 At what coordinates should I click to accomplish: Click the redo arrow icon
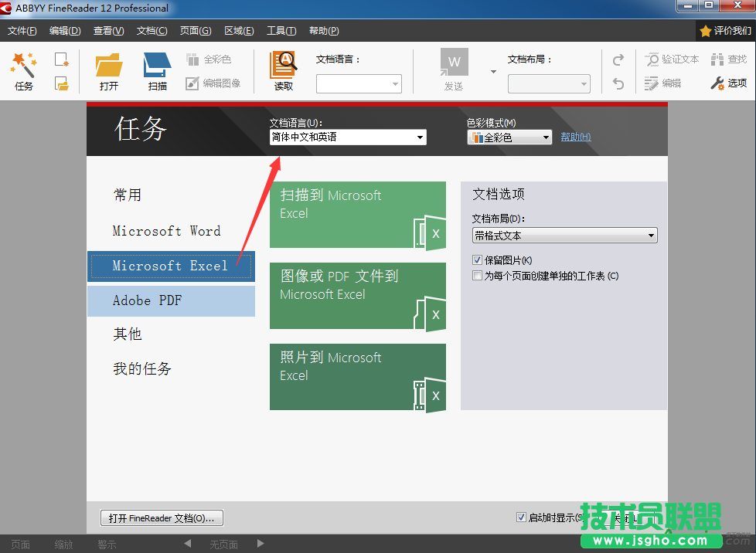(618, 59)
